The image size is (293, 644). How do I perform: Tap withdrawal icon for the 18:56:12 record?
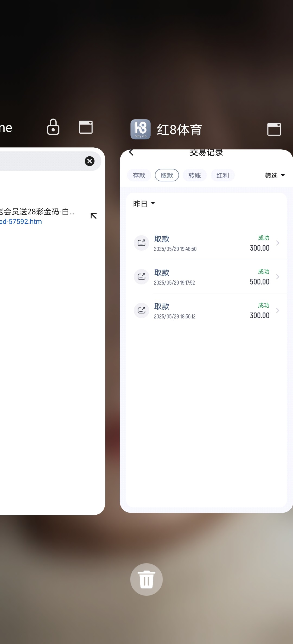141,310
